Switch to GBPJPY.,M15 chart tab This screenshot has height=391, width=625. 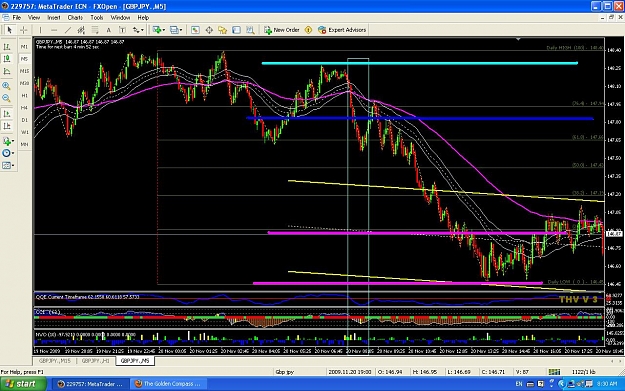click(55, 361)
